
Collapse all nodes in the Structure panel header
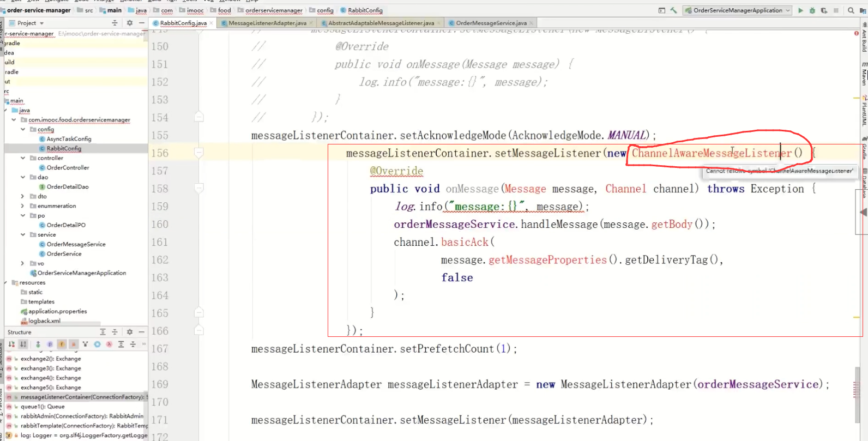point(114,331)
